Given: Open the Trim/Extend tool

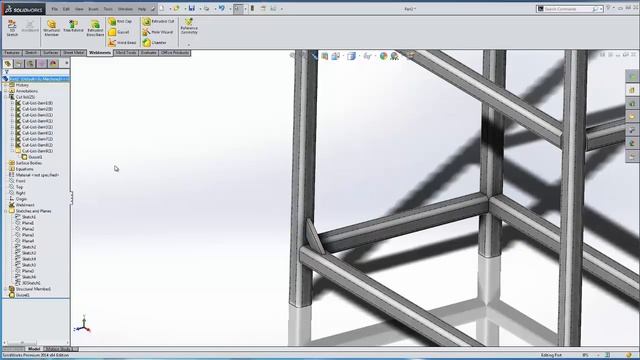Looking at the screenshot, I should [x=73, y=26].
